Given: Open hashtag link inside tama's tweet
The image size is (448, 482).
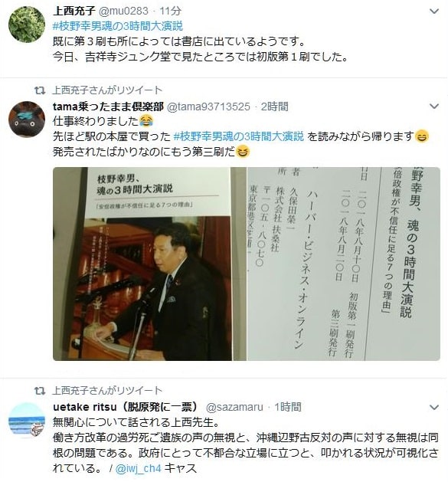Looking at the screenshot, I should coord(238,136).
